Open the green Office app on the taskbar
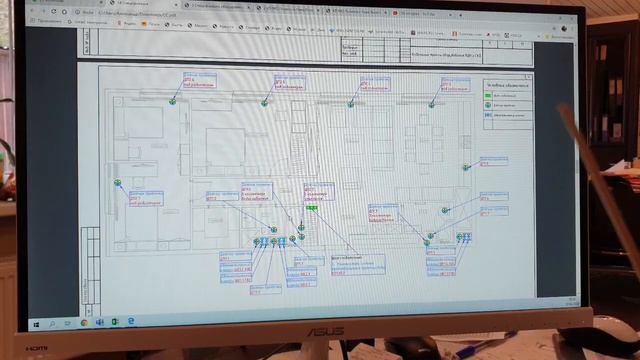Image resolution: width=640 pixels, height=360 pixels. [115, 322]
